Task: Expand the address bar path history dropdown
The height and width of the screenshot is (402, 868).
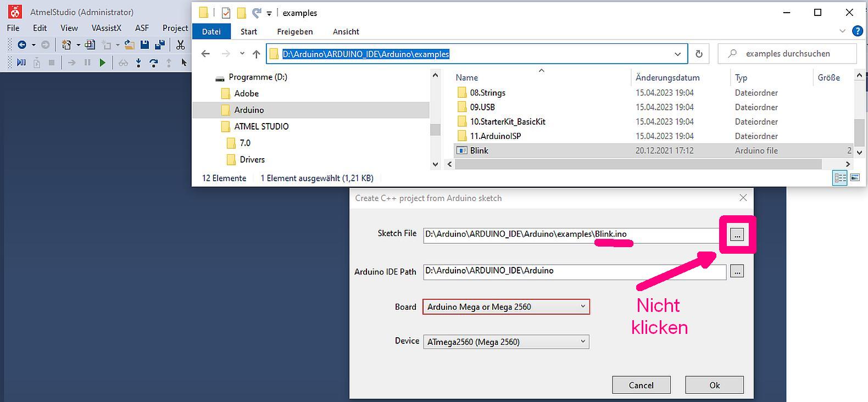Action: (677, 54)
